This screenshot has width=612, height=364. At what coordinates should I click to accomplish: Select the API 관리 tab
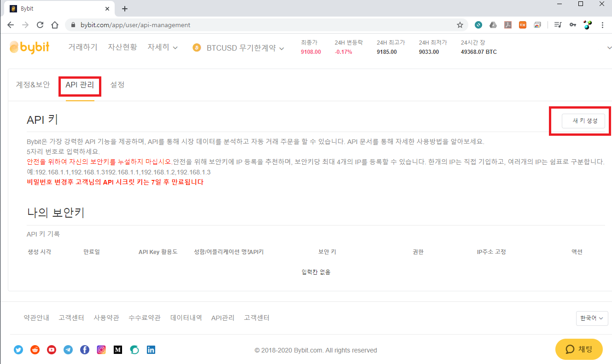coord(80,85)
